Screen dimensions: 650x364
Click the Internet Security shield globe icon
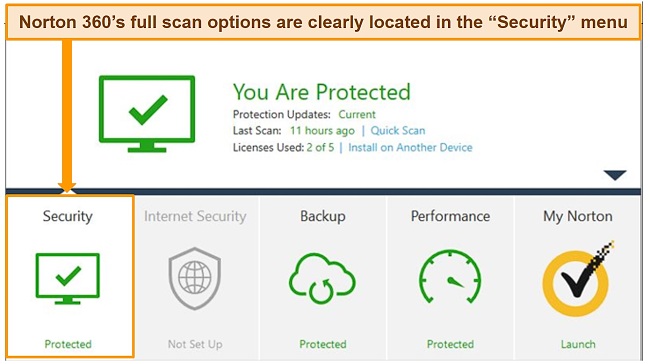click(x=195, y=278)
